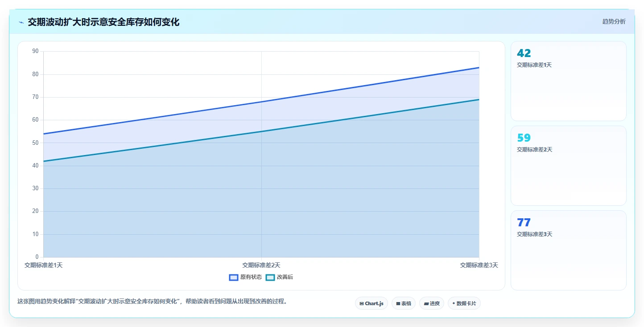The image size is (644, 327).
Task: Click the x-axis label 交期标准差2天
Action: point(261,265)
